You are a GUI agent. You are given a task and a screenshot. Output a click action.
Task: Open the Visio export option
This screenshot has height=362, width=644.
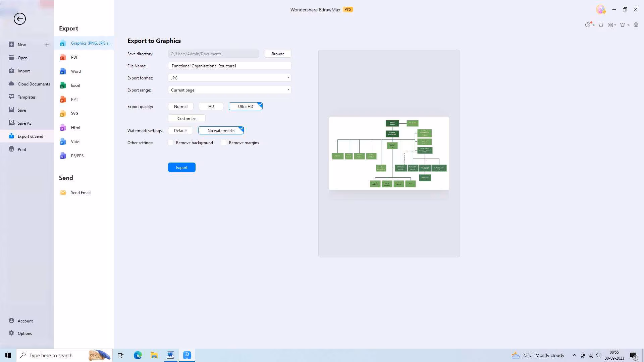75,142
